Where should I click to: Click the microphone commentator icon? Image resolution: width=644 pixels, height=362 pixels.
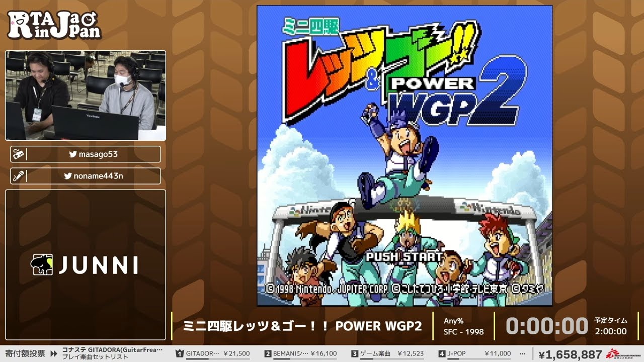pyautogui.click(x=18, y=176)
